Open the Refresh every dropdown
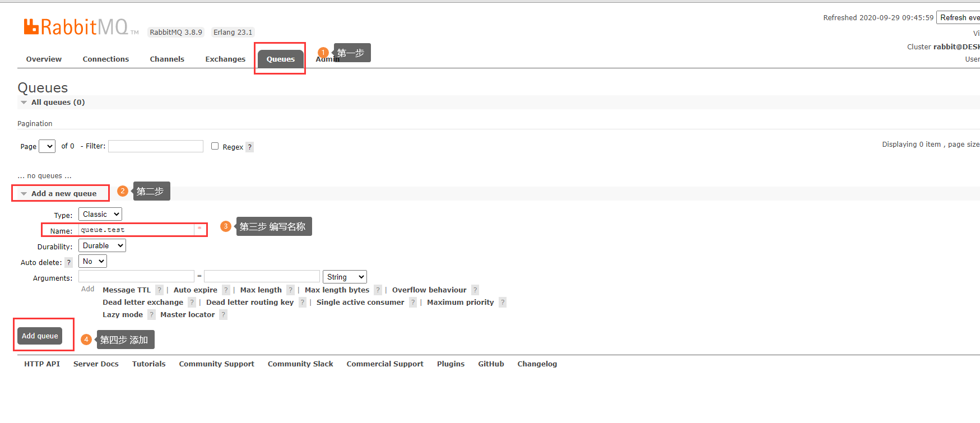980x423 pixels. pyautogui.click(x=958, y=17)
